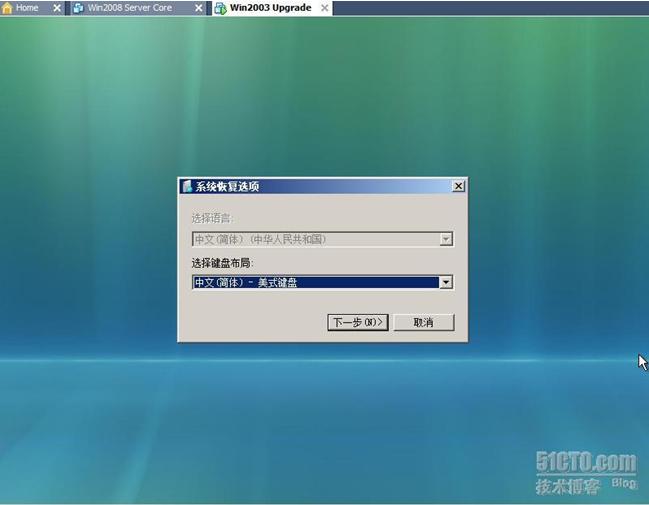649x505 pixels.
Task: Switch to the Win2008 Server Core tab
Action: [130, 8]
